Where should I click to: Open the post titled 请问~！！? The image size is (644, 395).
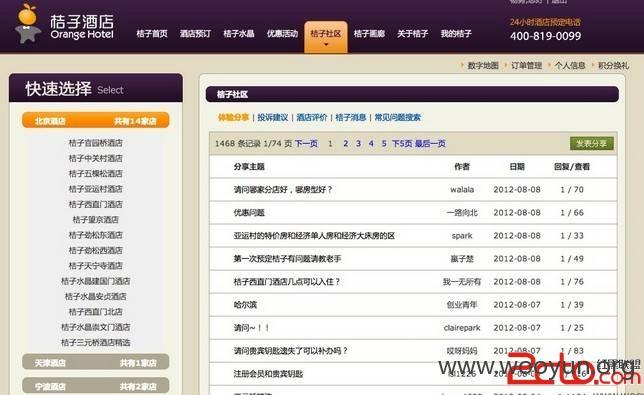(x=251, y=328)
